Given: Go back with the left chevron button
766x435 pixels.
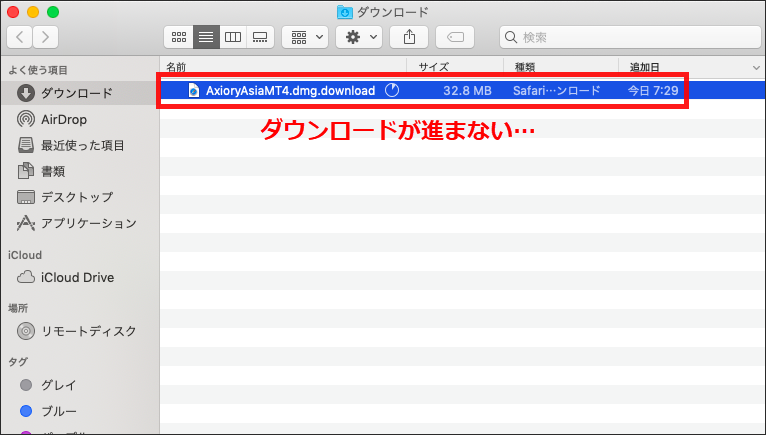Looking at the screenshot, I should (20, 37).
